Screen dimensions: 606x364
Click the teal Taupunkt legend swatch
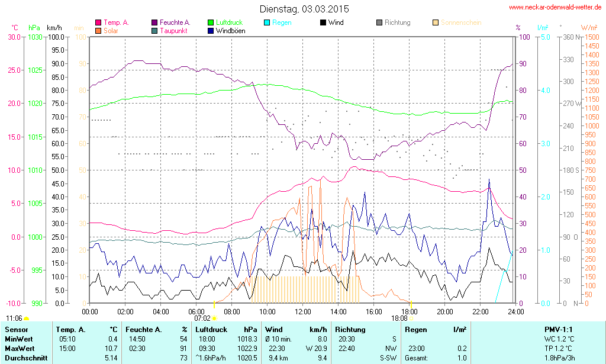[x=154, y=31]
